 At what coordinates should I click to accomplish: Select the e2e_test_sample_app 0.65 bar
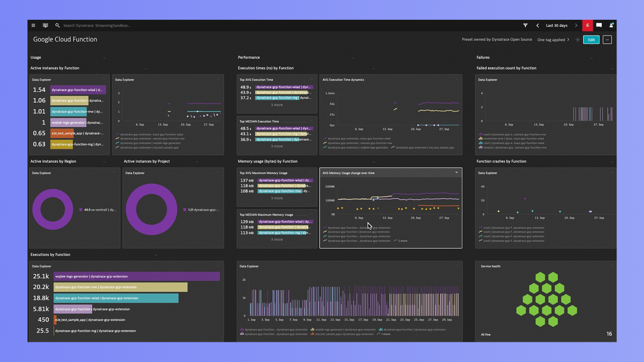click(62, 133)
